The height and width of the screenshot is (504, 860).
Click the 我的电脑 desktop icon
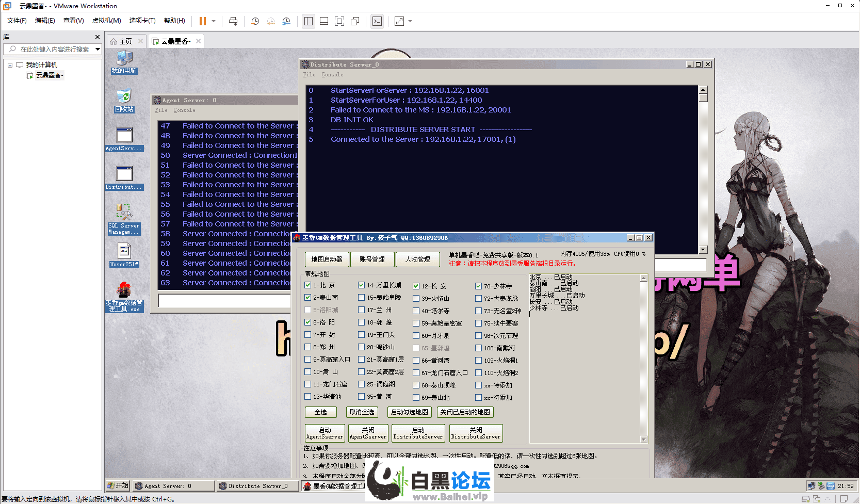coord(124,62)
